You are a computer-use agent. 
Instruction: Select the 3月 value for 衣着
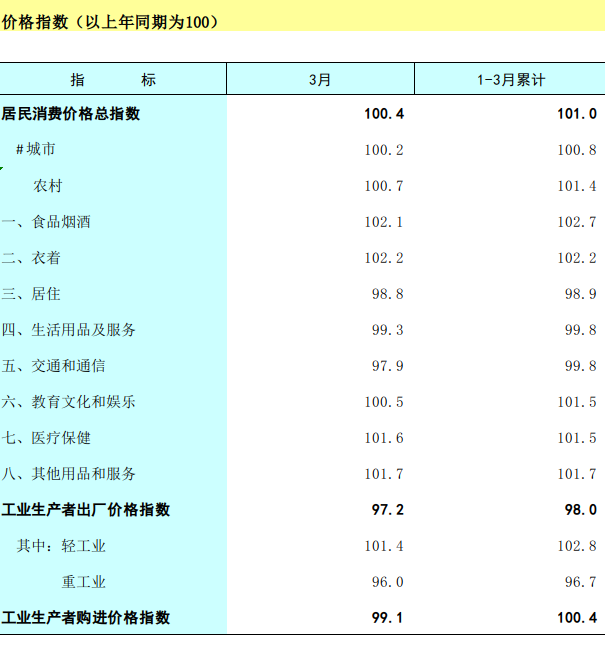pos(384,258)
